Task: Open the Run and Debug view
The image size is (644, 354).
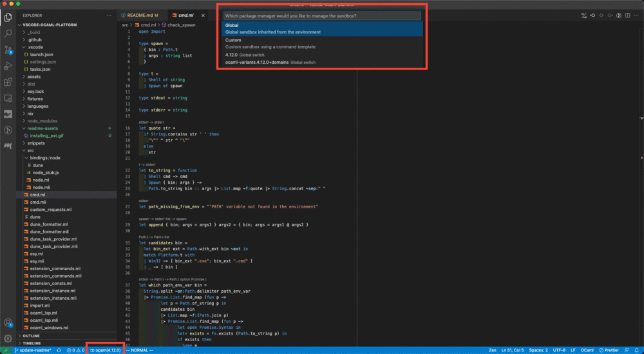Action: click(8, 66)
